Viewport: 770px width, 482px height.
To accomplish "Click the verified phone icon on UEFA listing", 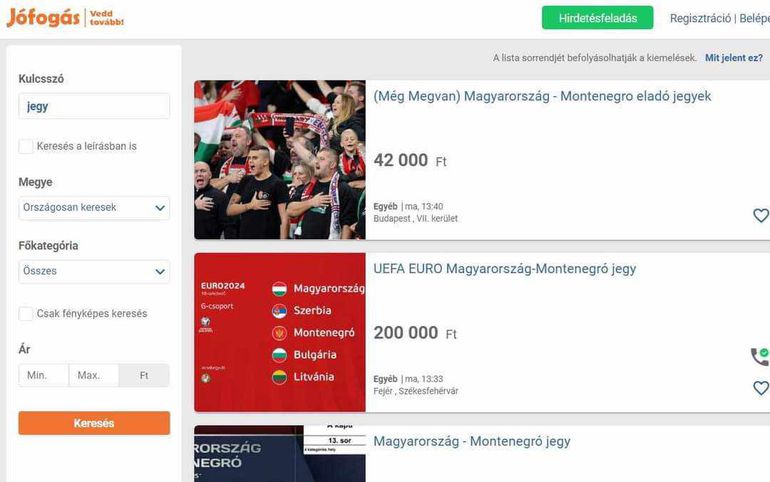I will coord(760,357).
